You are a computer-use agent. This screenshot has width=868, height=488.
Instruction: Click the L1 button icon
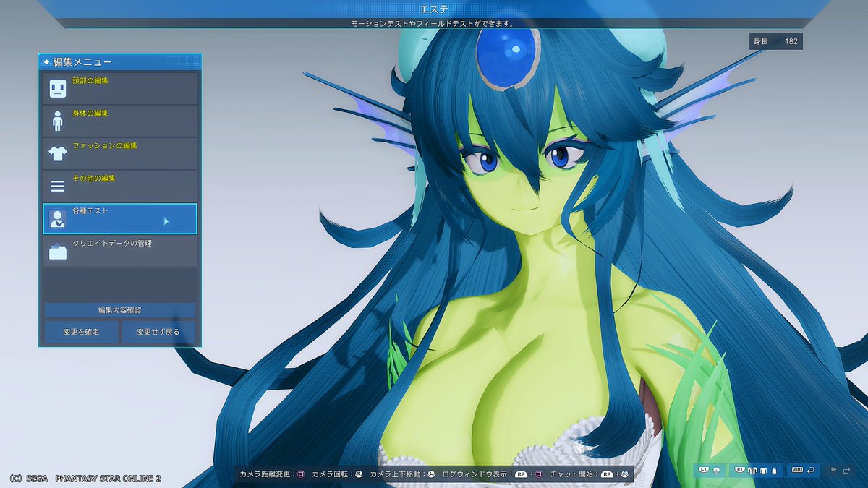pos(704,470)
